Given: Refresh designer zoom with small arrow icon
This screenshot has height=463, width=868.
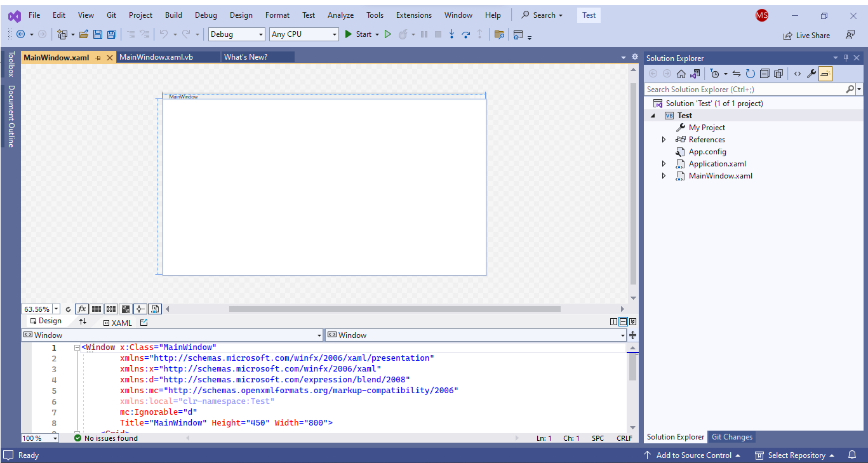Looking at the screenshot, I should 68,309.
